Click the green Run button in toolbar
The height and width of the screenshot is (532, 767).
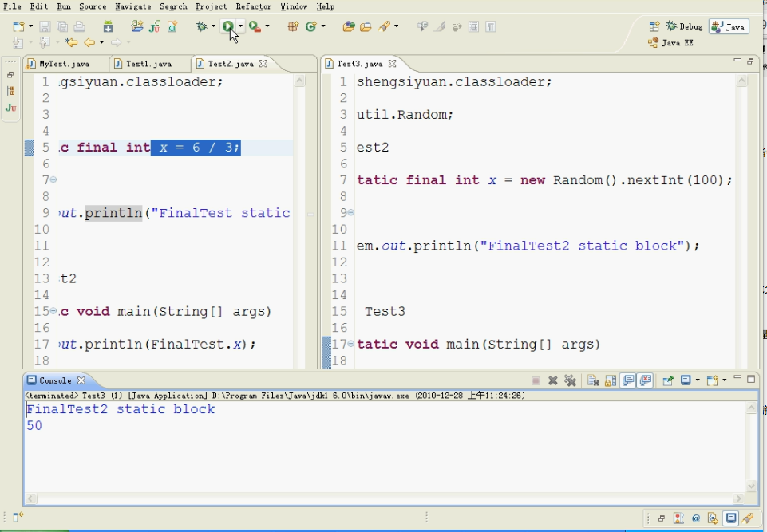click(228, 26)
